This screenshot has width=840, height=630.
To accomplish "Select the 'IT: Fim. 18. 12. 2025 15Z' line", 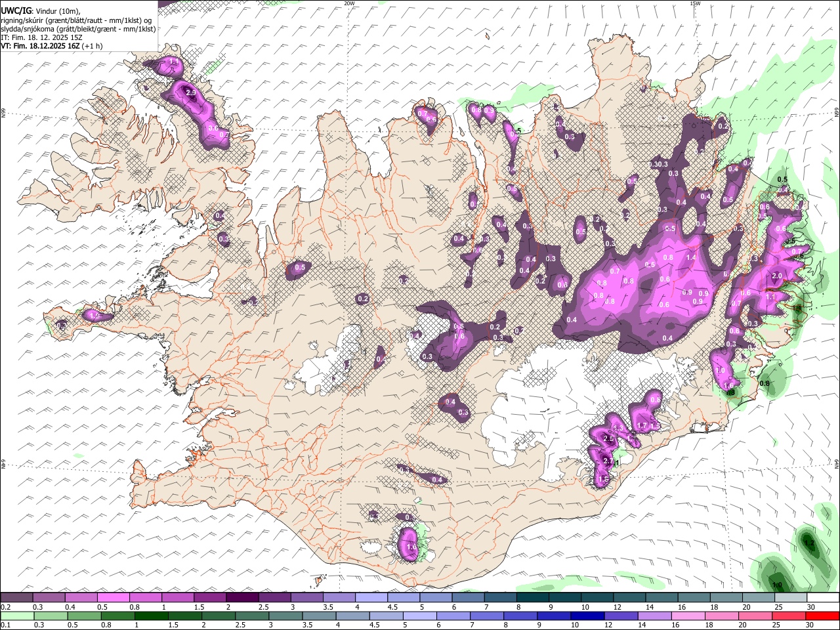I will point(41,37).
